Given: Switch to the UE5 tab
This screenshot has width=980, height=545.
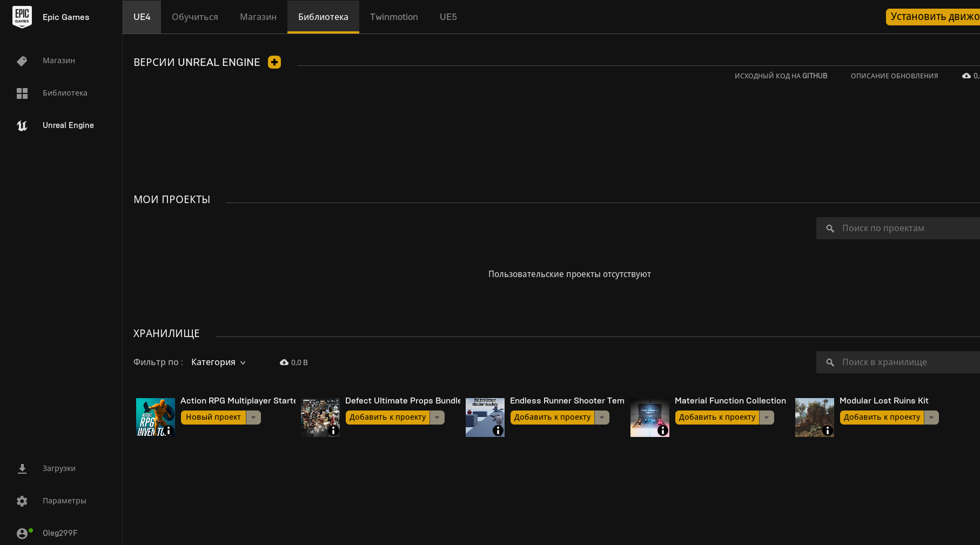Looking at the screenshot, I should pyautogui.click(x=448, y=17).
